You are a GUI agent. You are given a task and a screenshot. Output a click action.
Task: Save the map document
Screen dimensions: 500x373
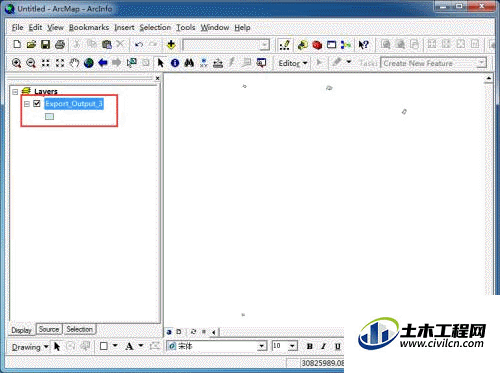(45, 44)
